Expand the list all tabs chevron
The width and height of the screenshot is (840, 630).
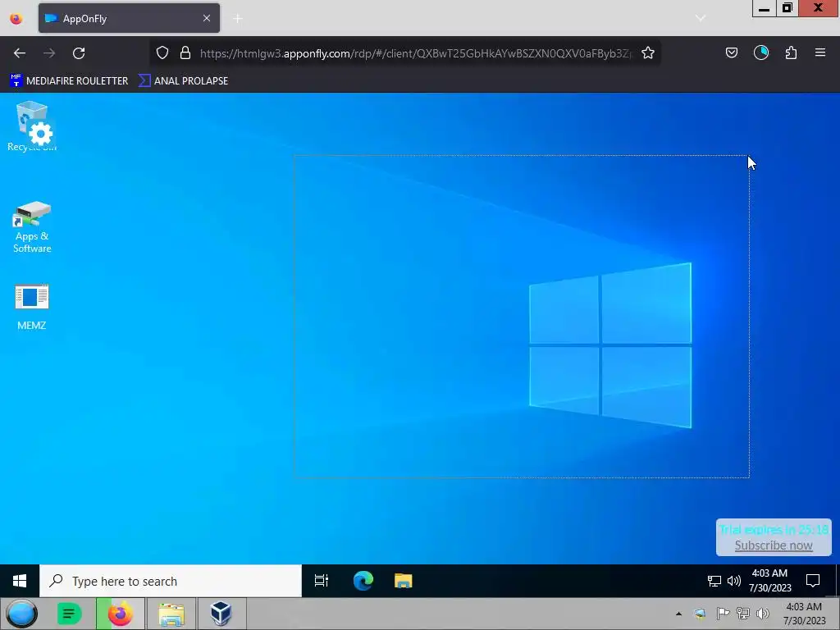[701, 18]
